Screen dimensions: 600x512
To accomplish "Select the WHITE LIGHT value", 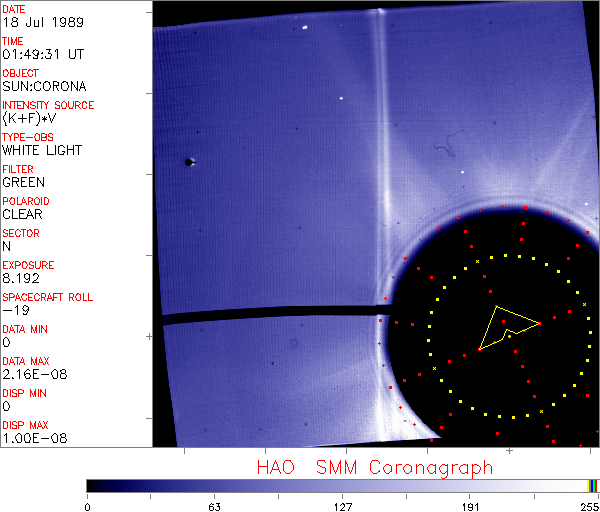I will pyautogui.click(x=42, y=150).
